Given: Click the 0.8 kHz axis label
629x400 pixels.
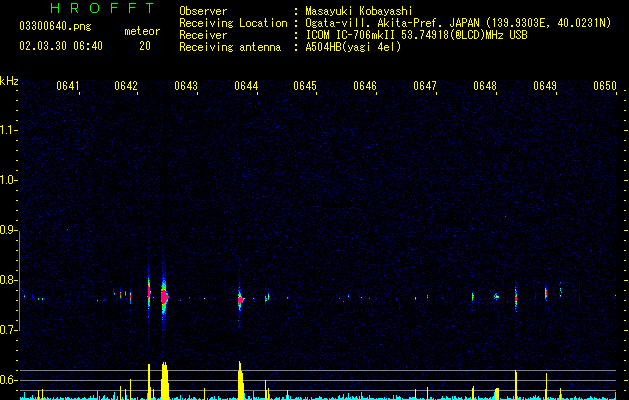Looking at the screenshot, I should [8, 280].
